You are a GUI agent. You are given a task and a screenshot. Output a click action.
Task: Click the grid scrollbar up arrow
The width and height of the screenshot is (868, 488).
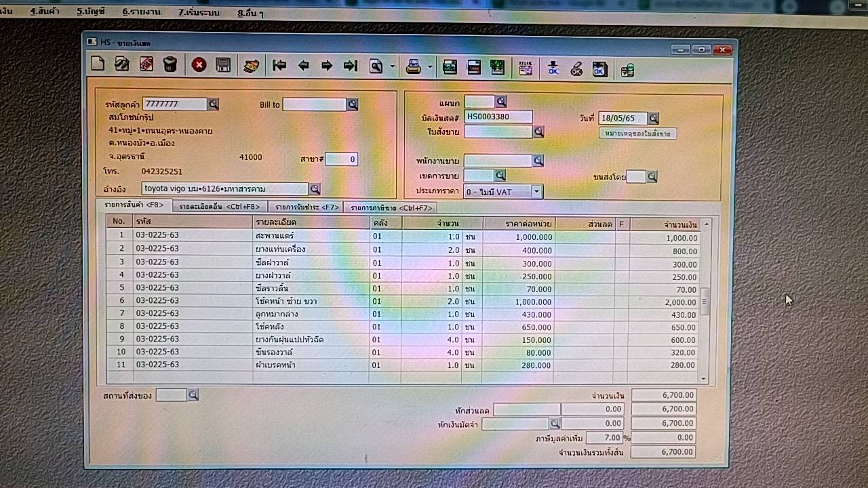pos(706,224)
